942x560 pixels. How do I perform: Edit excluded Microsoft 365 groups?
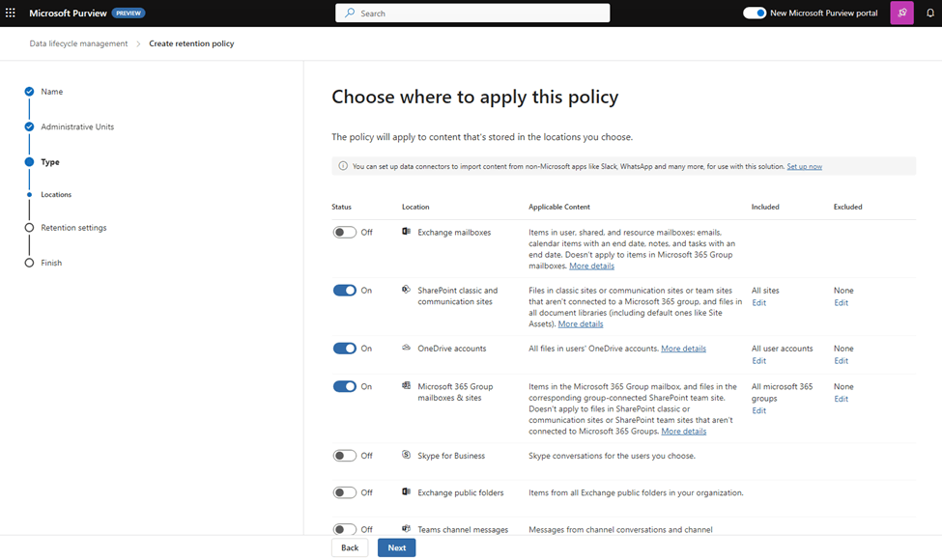pos(842,399)
